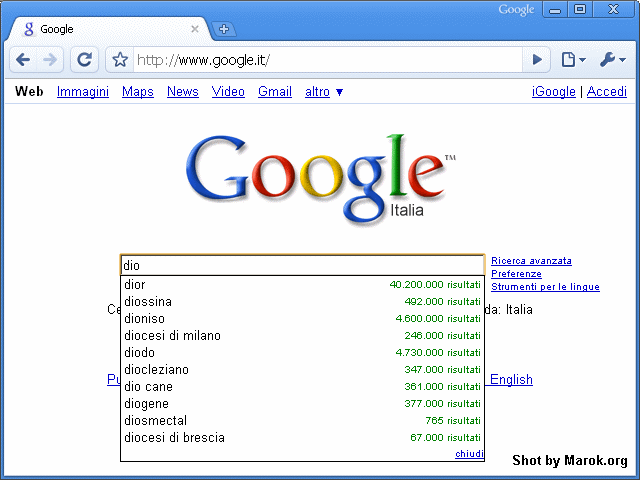Select the Google tab
640x480 pixels.
pyautogui.click(x=108, y=29)
